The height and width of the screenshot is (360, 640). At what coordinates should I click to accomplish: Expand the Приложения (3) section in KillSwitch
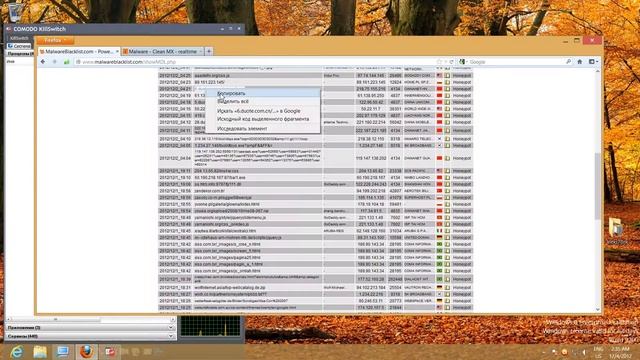point(91,327)
